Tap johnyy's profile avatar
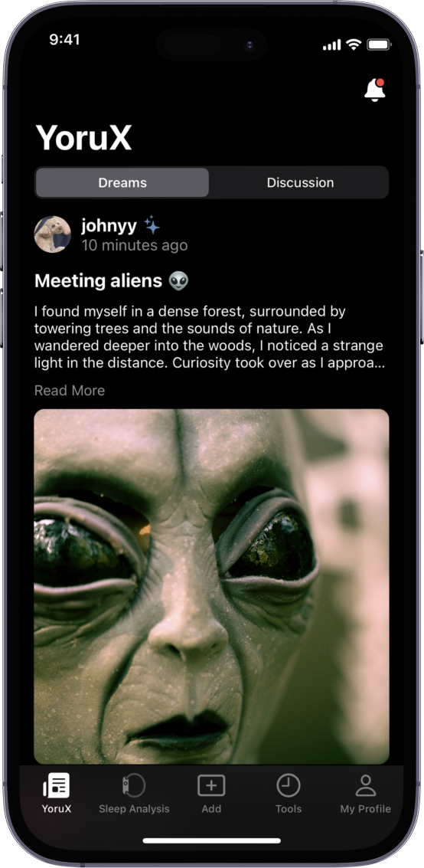This screenshot has height=868, width=424. 53,234
